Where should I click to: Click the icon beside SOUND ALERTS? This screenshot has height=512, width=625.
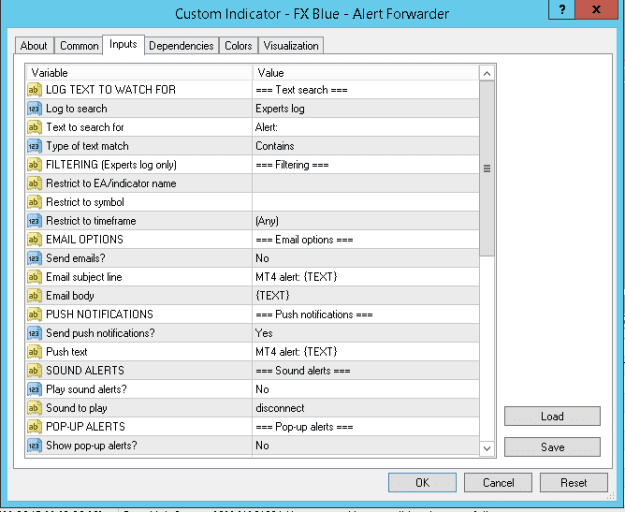click(34, 371)
